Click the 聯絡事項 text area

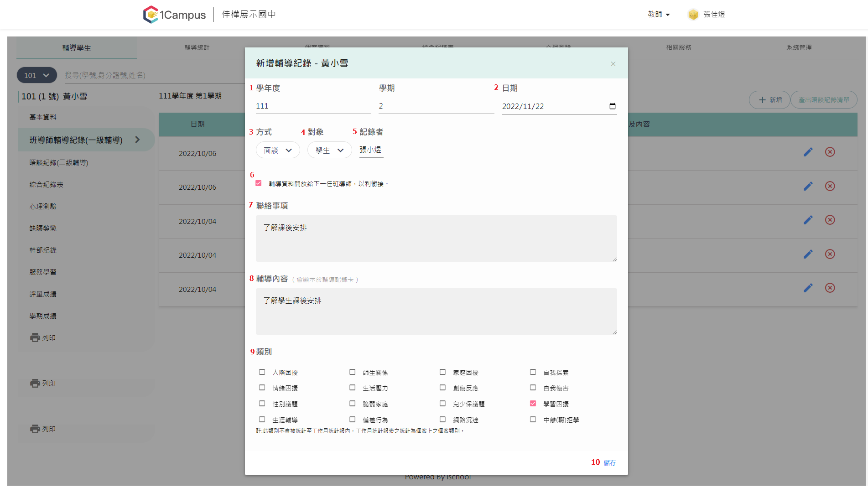tap(437, 239)
